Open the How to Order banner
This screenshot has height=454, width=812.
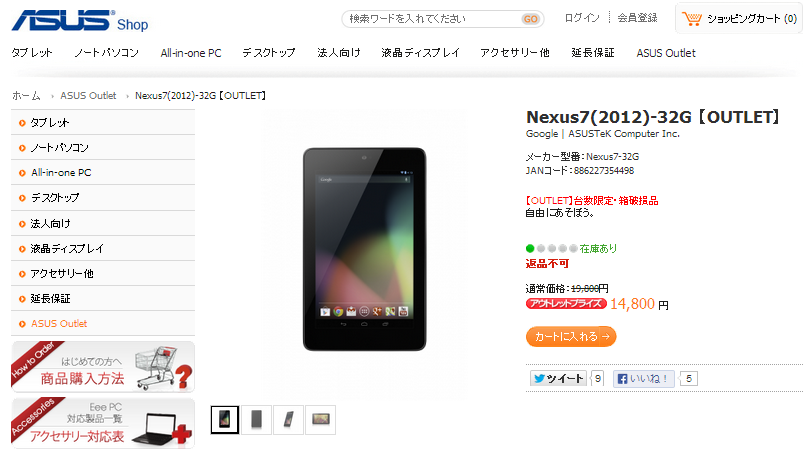[x=103, y=367]
